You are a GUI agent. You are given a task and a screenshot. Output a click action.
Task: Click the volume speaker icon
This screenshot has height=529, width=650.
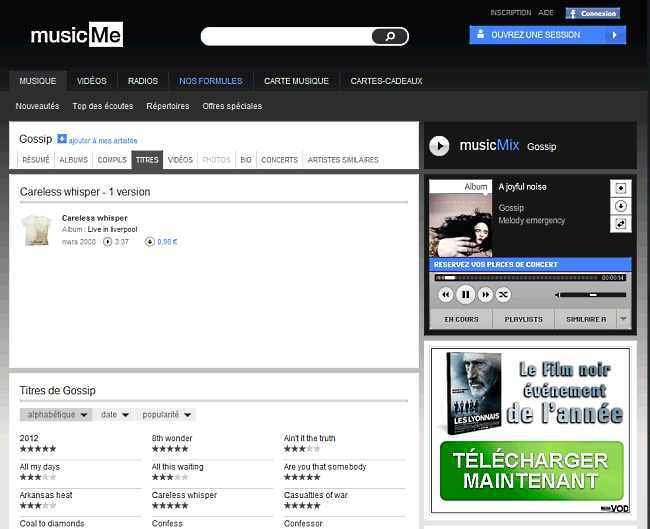[x=557, y=295]
